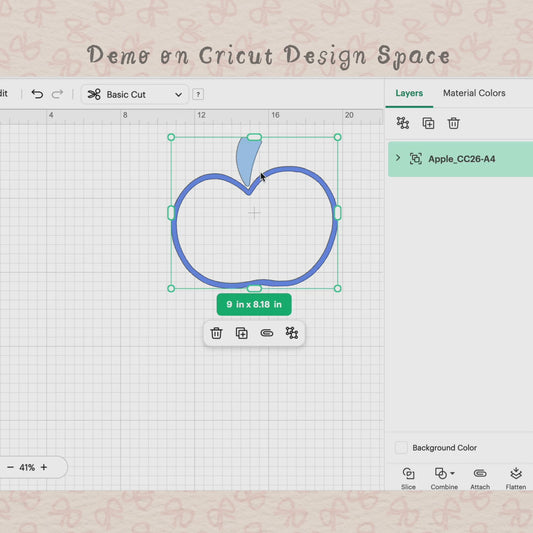Click the Group icon in Layers panel
The height and width of the screenshot is (533, 533).
403,123
